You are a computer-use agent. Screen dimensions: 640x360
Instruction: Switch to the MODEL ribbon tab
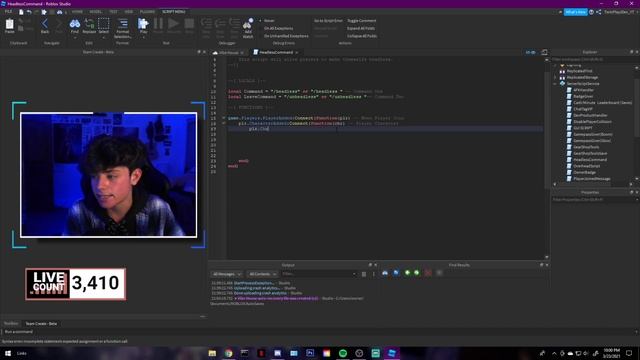pos(96,12)
